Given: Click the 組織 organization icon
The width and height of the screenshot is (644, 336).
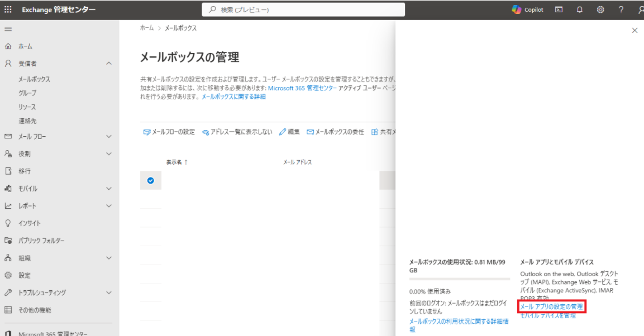Looking at the screenshot, I should tap(8, 258).
